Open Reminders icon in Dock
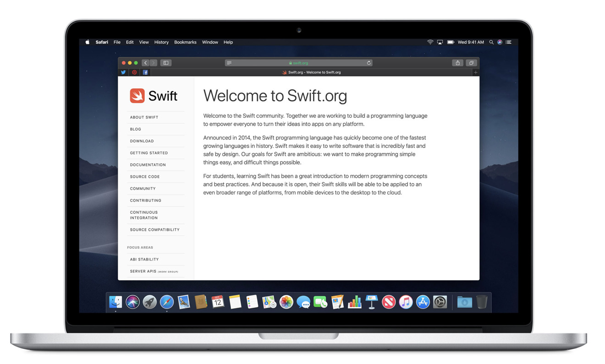This screenshot has height=364, width=605. (252, 302)
